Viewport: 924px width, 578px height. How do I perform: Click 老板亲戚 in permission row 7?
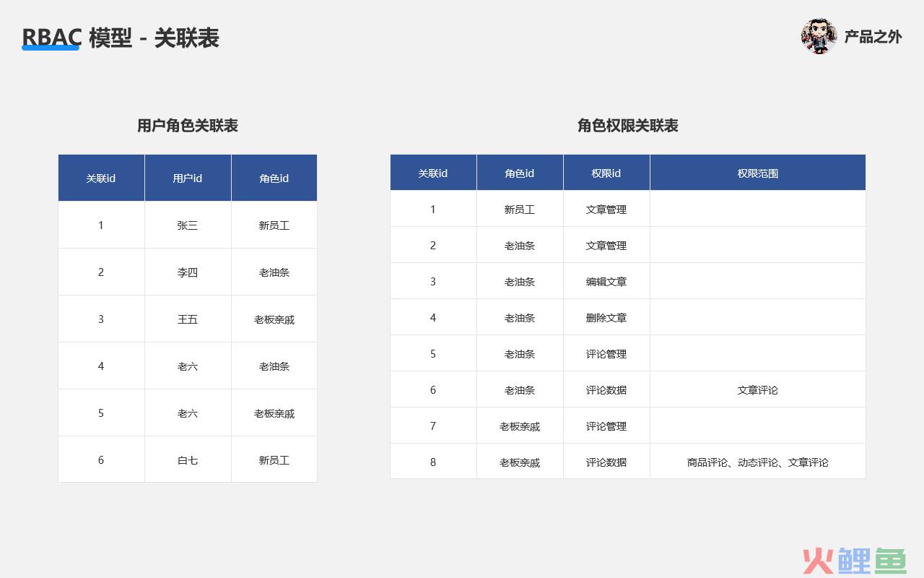tap(520, 426)
